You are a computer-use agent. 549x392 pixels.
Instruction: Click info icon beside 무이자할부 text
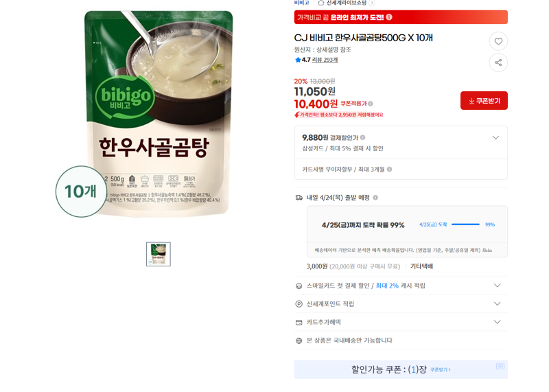click(389, 170)
